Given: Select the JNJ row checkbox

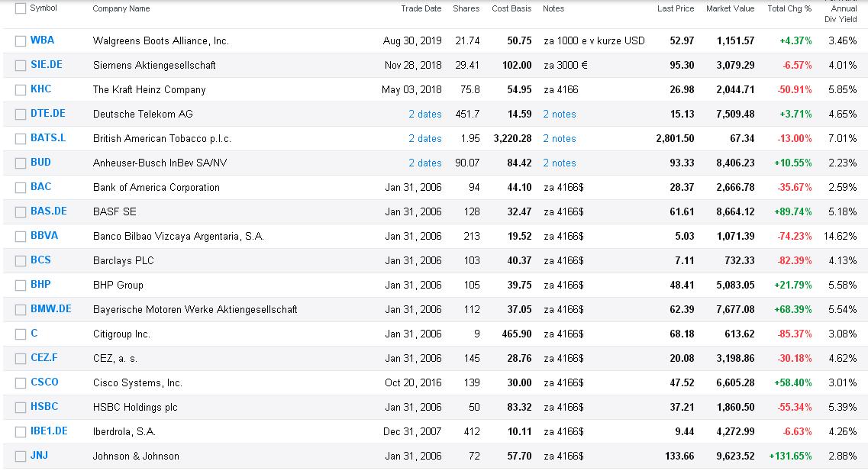Looking at the screenshot, I should 21,456.
